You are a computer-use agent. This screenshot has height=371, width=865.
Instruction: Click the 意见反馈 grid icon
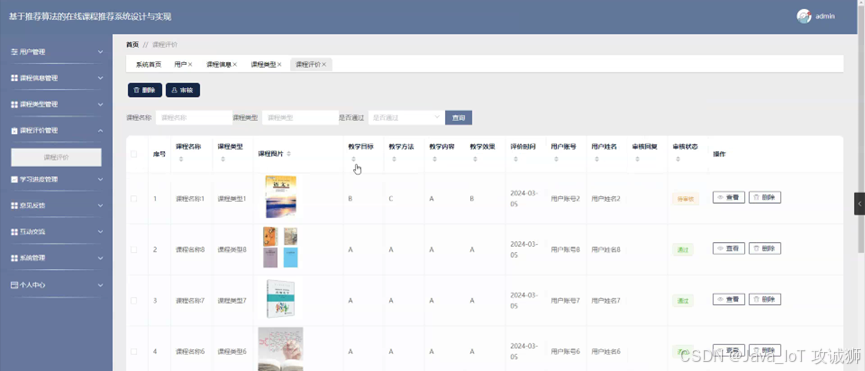tap(14, 205)
